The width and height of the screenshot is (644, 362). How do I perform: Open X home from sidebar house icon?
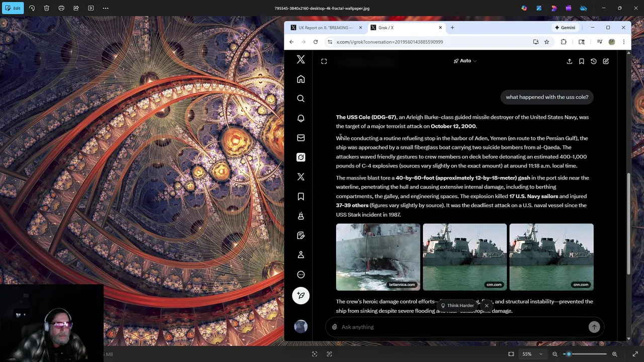point(301,79)
